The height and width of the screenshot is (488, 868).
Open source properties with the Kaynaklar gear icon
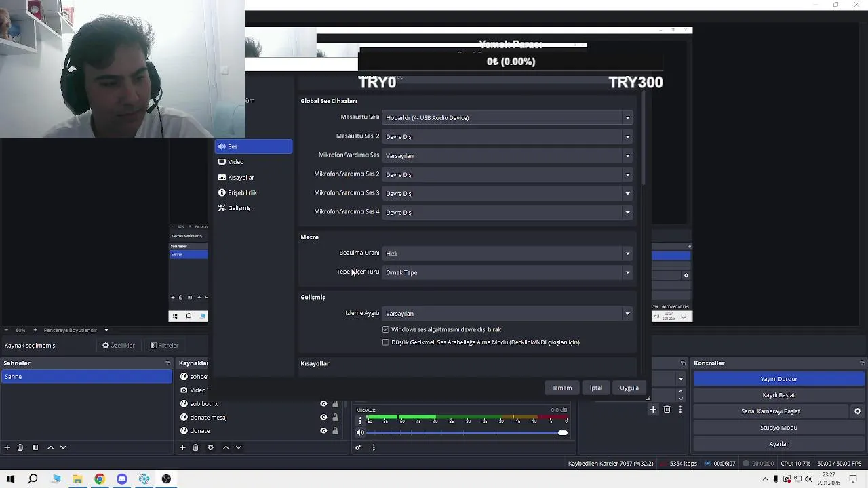pyautogui.click(x=210, y=447)
